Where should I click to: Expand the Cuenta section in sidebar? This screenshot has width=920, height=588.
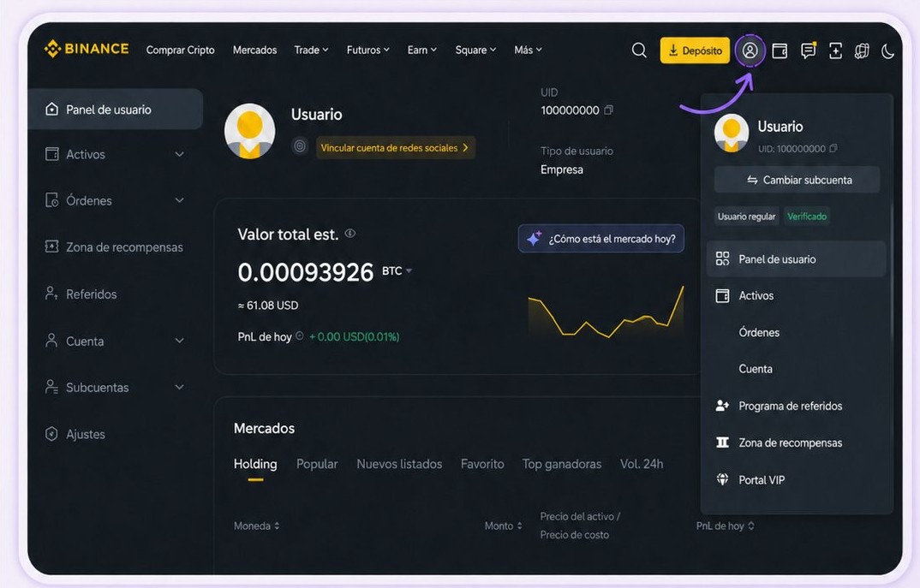[180, 340]
